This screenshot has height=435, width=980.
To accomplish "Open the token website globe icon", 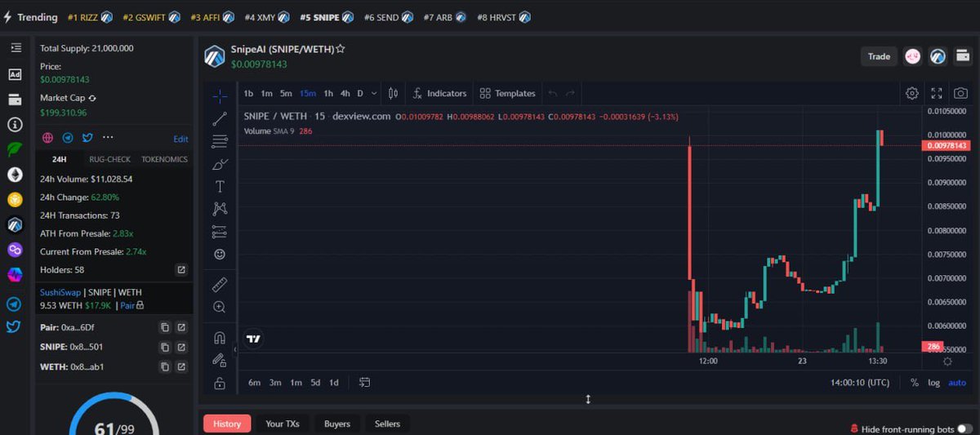I will coord(48,138).
